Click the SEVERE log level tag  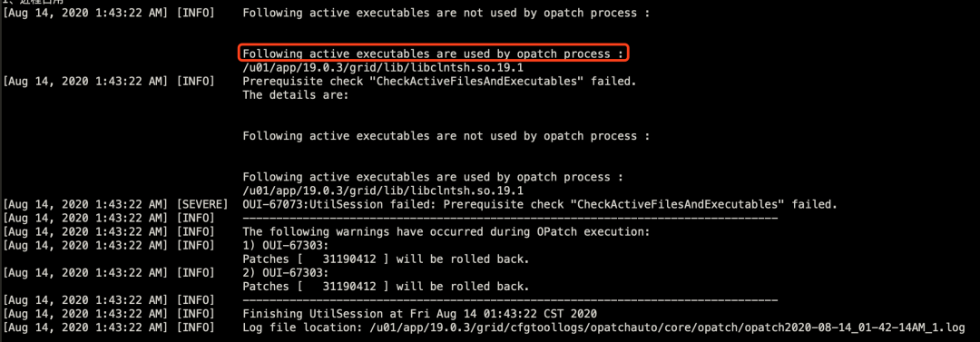(198, 204)
